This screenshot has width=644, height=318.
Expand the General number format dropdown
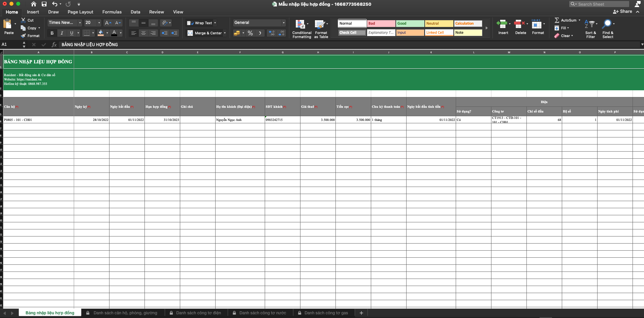[x=283, y=23]
